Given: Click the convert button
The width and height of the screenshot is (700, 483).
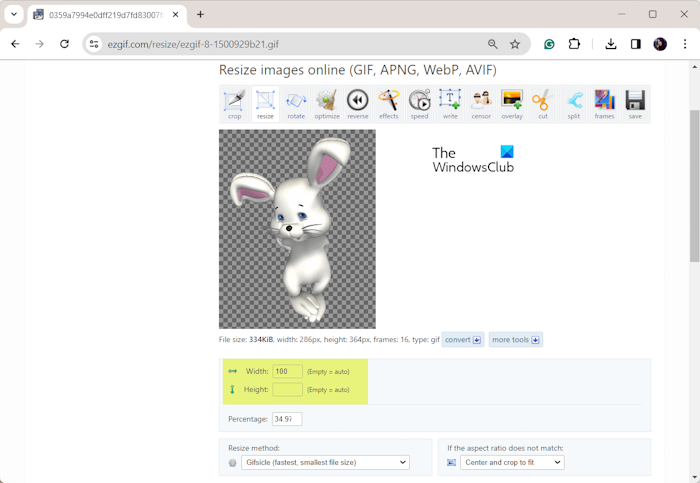Looking at the screenshot, I should [x=463, y=340].
